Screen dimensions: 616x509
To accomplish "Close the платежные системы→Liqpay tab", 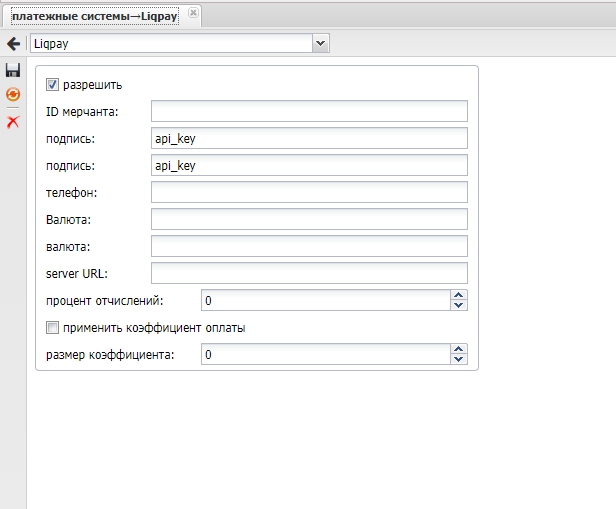I will [x=193, y=13].
